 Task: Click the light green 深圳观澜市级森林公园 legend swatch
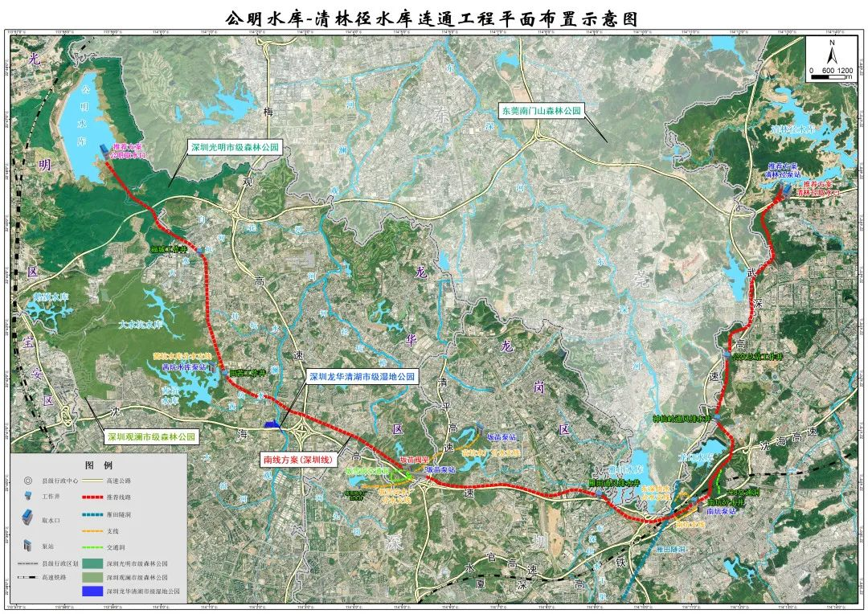click(x=92, y=577)
